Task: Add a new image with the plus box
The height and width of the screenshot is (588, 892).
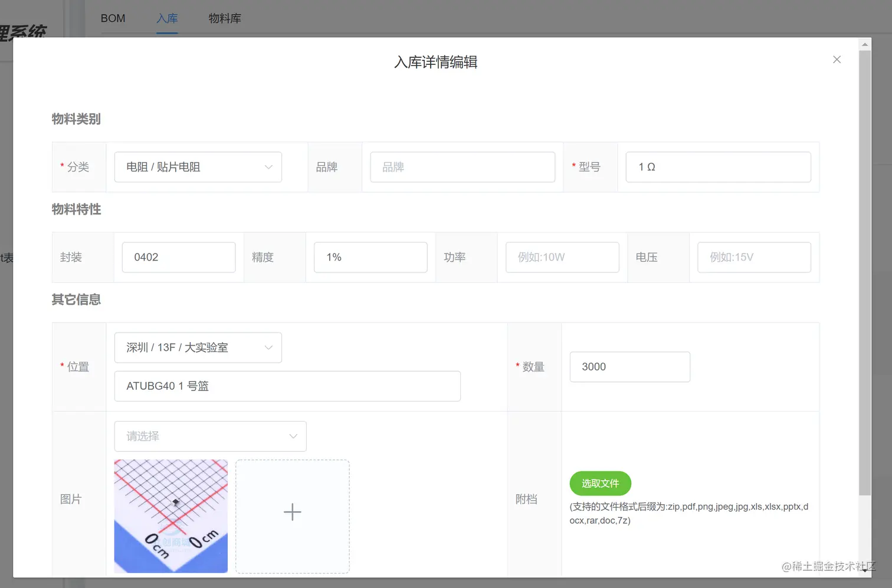Action: point(293,516)
